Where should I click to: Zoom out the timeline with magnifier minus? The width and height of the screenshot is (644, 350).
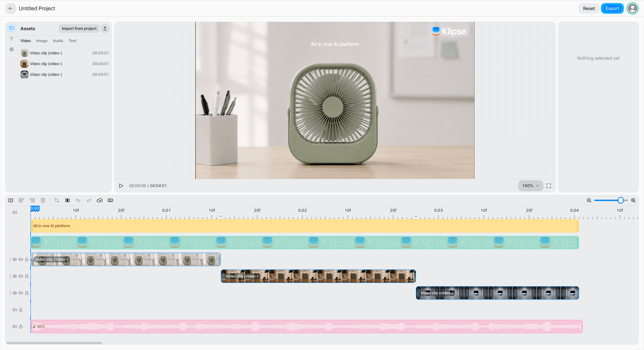click(589, 200)
